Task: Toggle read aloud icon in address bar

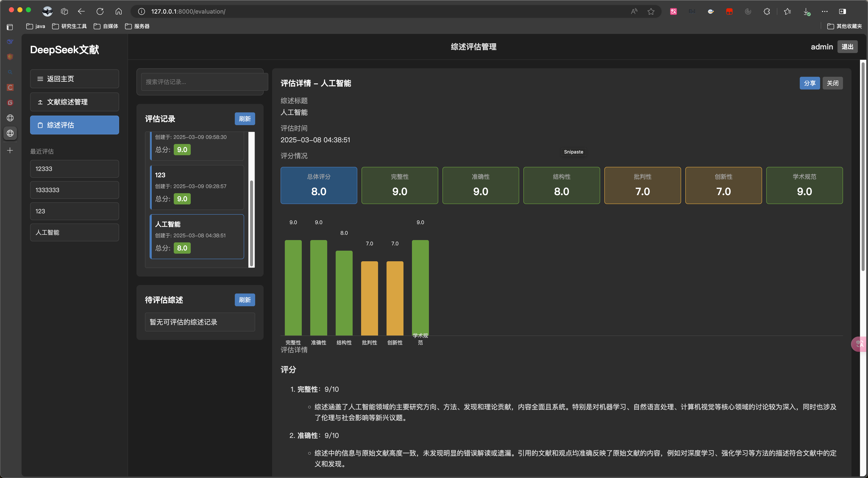Action: pos(634,11)
